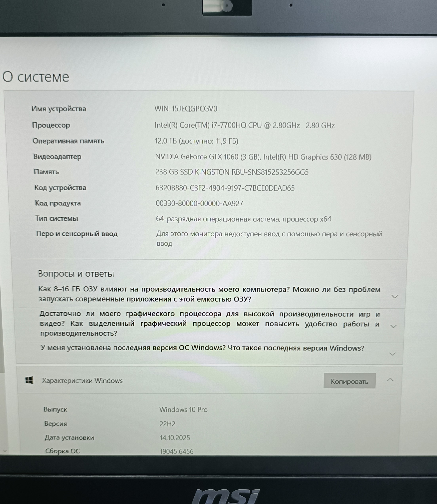The image size is (437, 504).
Task: Click the Дата установки label
Action: pos(70,438)
